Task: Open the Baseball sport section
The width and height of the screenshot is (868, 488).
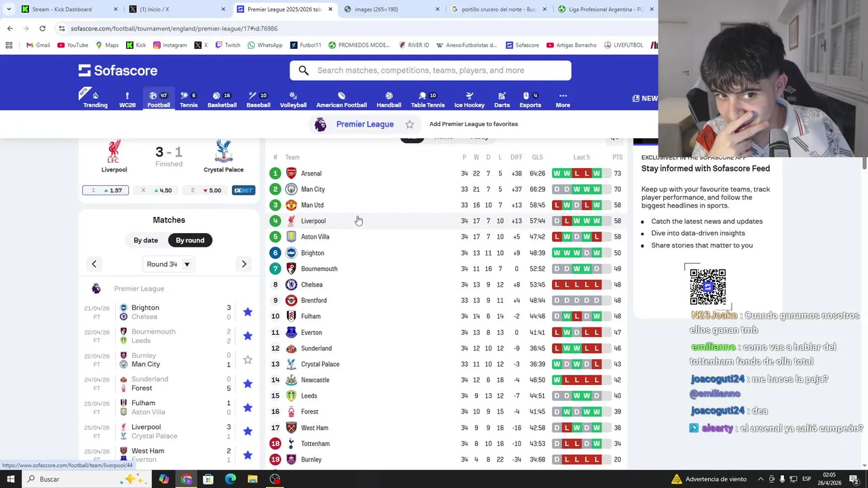Action: (x=258, y=100)
